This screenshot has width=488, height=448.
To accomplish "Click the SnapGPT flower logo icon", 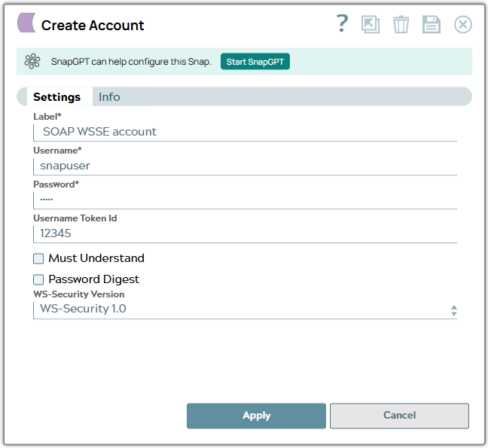I will tap(32, 61).
